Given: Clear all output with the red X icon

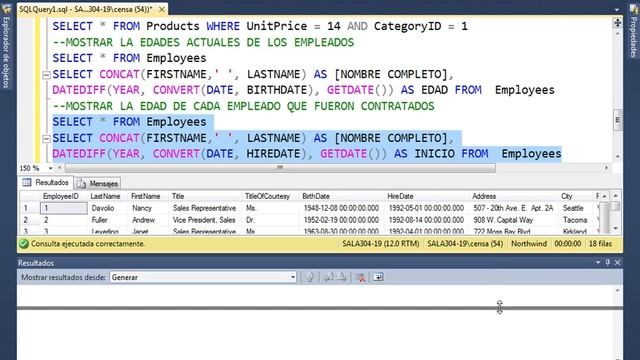Looking at the screenshot, I should [x=361, y=278].
